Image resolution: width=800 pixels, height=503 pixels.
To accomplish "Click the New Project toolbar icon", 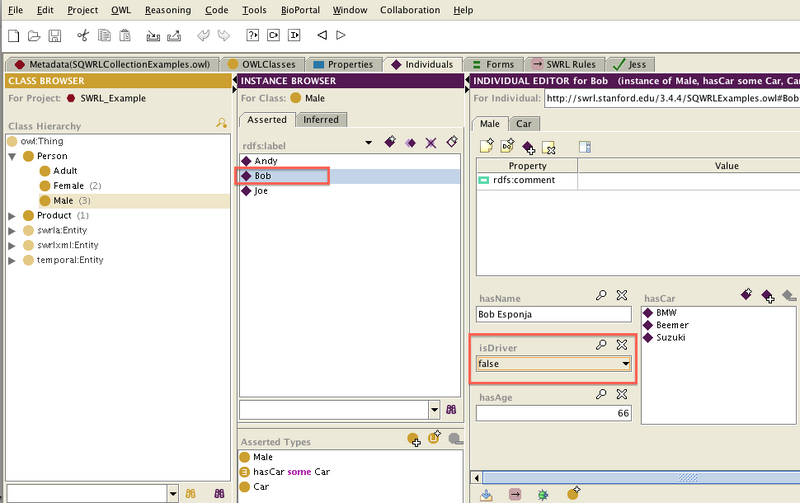I will click(x=14, y=35).
